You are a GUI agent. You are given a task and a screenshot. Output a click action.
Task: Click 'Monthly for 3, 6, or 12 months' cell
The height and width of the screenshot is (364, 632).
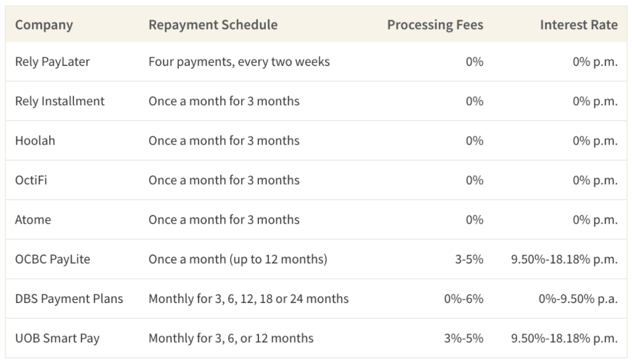coord(231,338)
